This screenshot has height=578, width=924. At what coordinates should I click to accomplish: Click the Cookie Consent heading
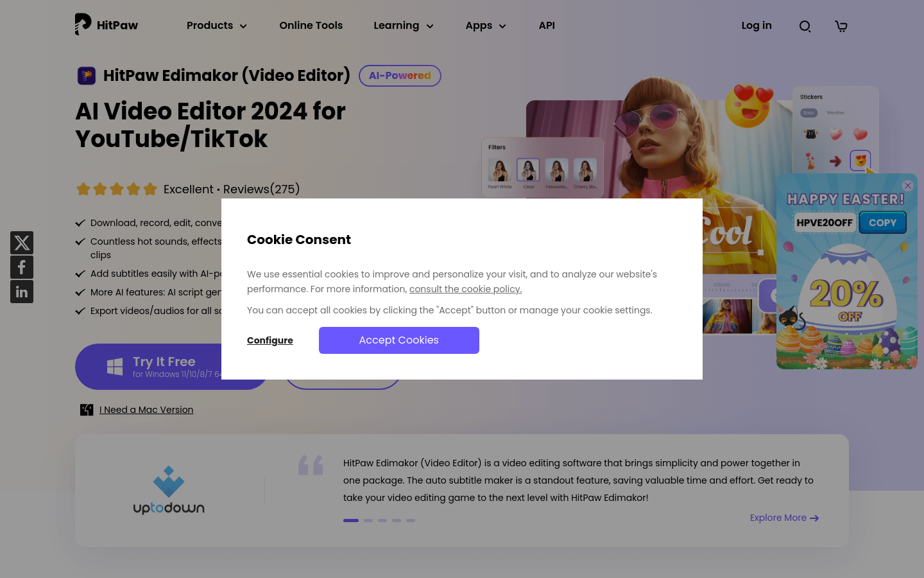point(299,240)
